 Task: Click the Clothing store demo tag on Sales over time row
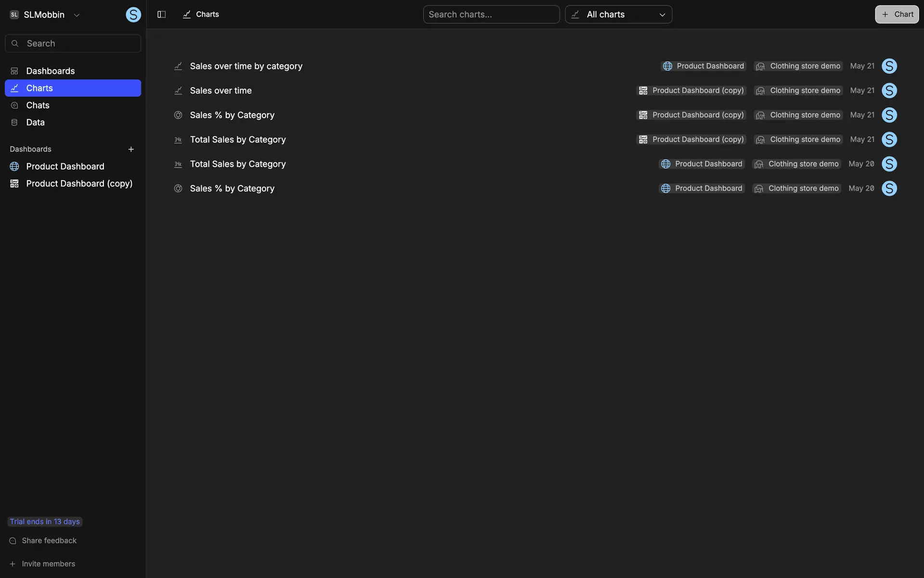pyautogui.click(x=798, y=91)
